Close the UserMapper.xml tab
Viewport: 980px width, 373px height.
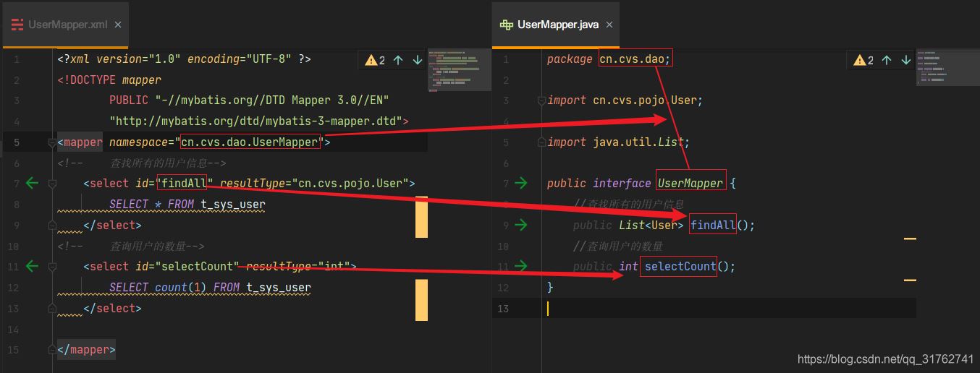tap(118, 25)
